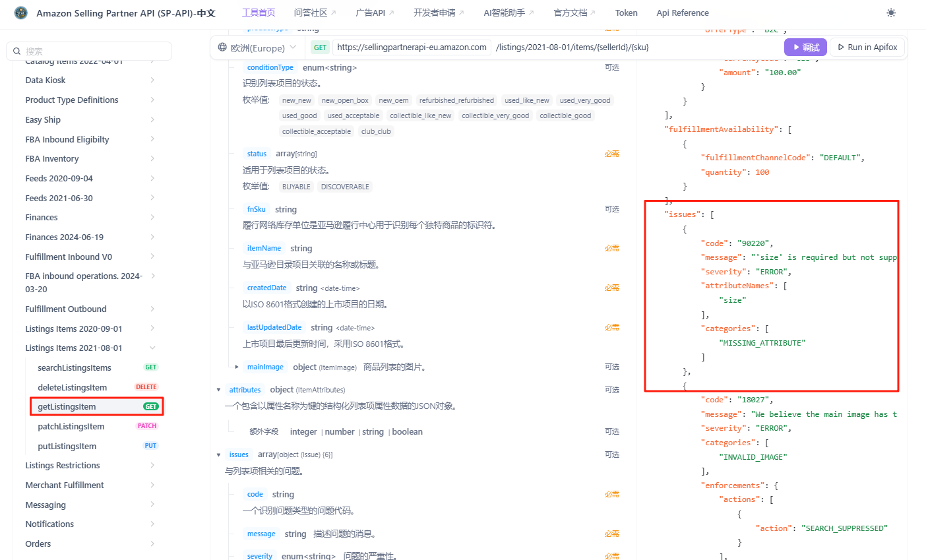Click the search magnifier icon

pos(16,51)
